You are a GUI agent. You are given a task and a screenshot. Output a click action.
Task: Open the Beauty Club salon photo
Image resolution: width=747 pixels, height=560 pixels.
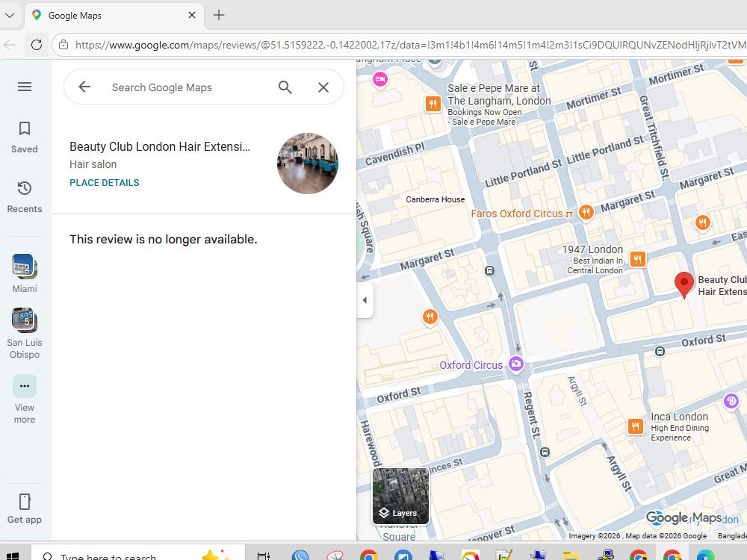click(x=308, y=164)
